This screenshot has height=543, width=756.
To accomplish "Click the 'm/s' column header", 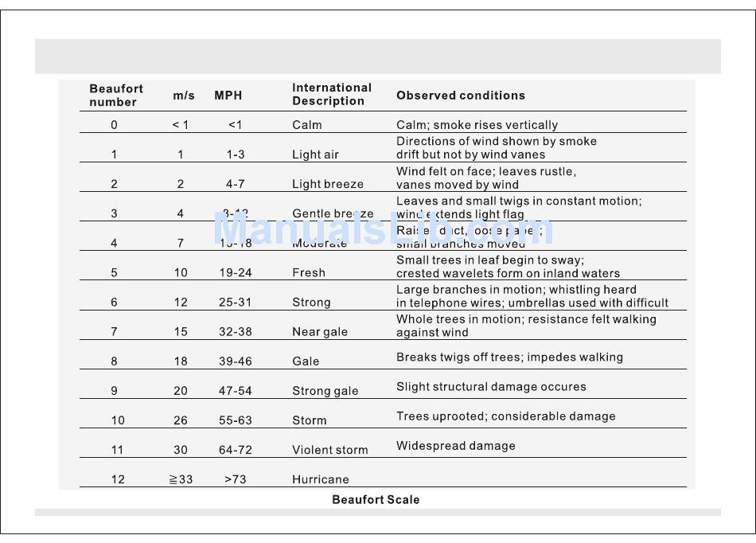I will coord(184,96).
